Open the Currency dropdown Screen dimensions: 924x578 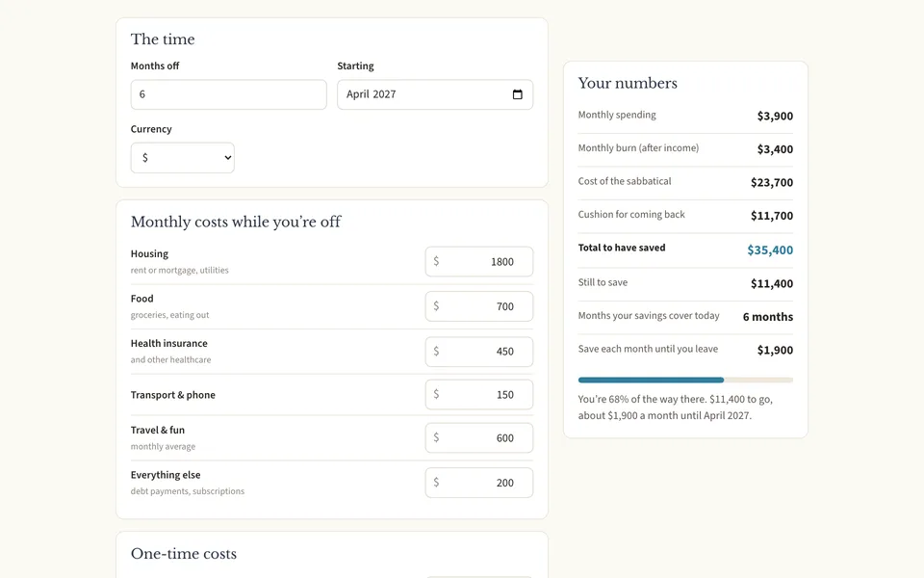pyautogui.click(x=183, y=157)
